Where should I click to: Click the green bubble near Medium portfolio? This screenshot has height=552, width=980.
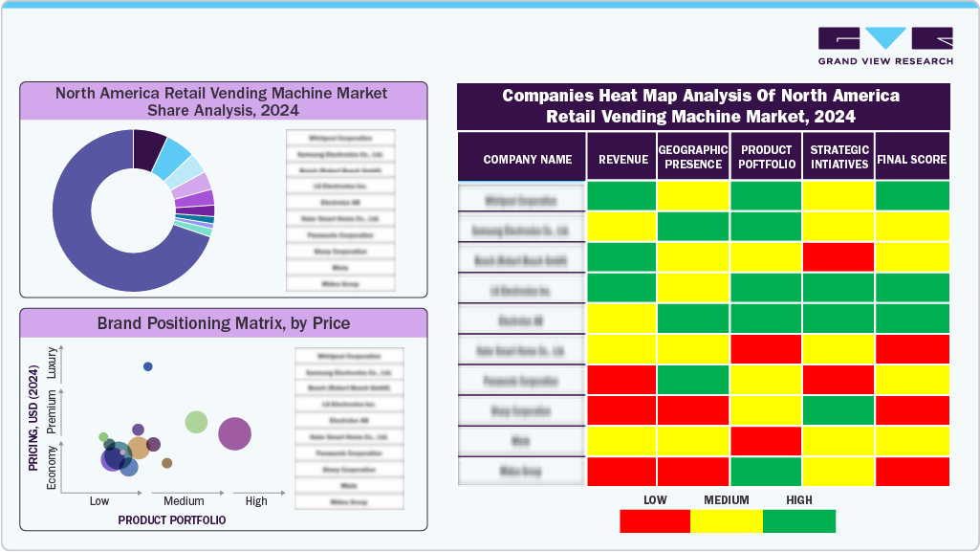coord(197,422)
